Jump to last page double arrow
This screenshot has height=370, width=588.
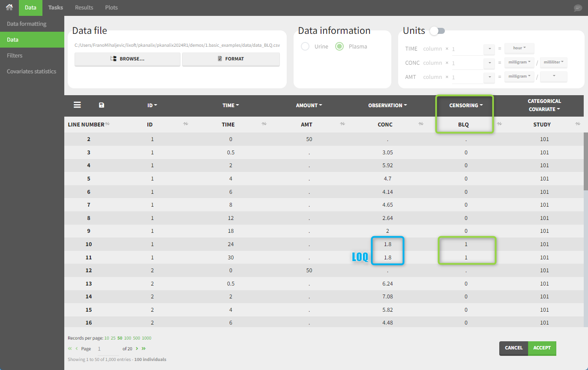(x=144, y=349)
